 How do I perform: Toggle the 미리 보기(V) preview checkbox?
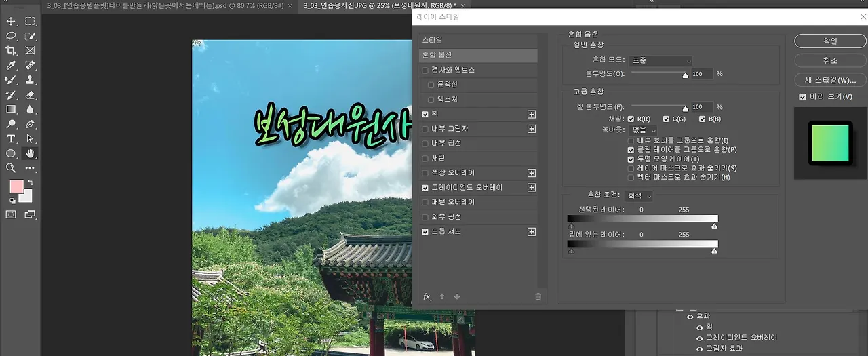(803, 97)
